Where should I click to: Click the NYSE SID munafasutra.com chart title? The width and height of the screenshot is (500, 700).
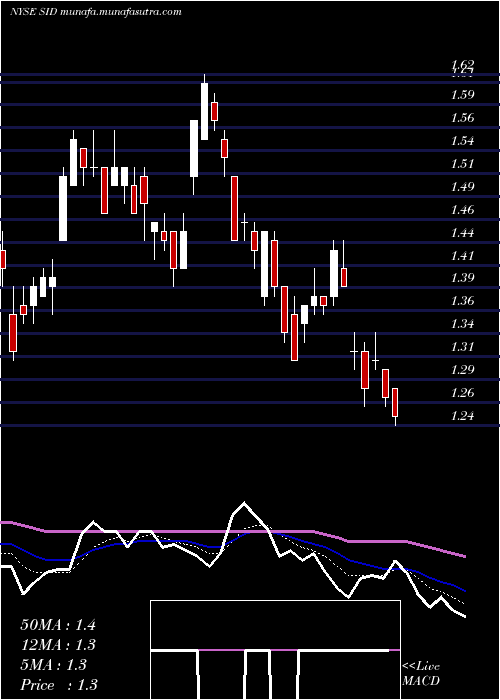pos(96,12)
